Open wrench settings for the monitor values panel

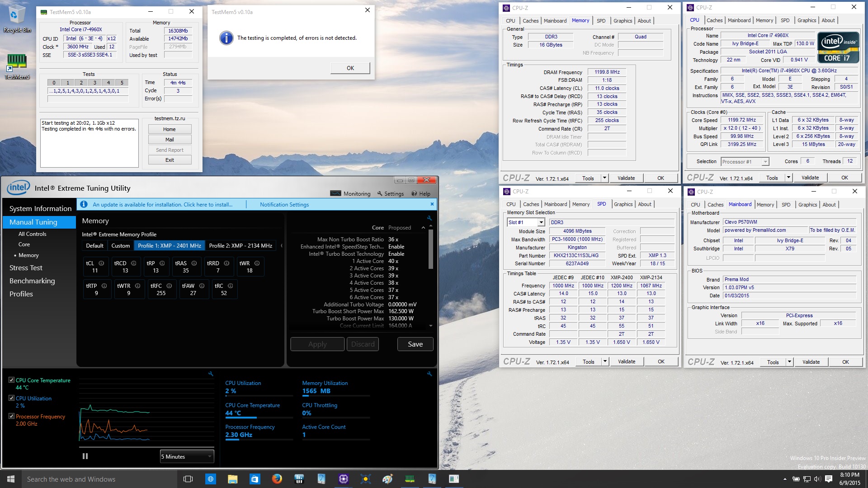point(429,374)
